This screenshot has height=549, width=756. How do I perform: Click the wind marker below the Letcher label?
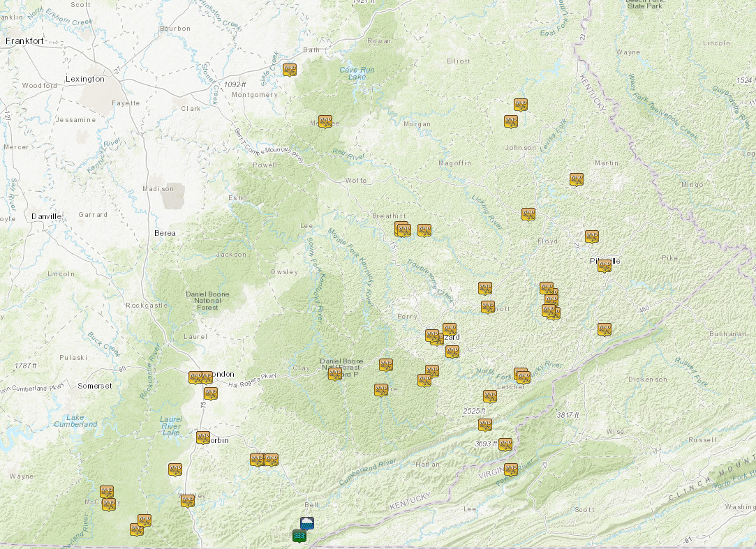(489, 396)
